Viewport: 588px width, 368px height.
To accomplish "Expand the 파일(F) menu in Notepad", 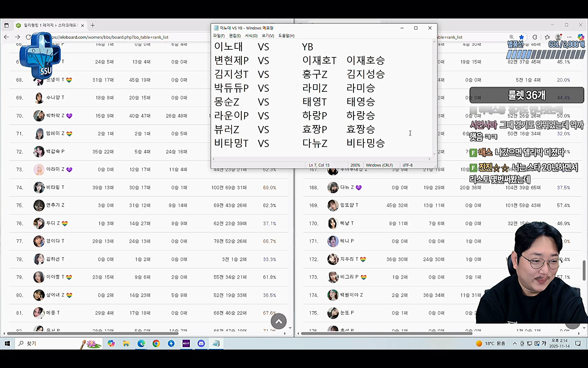I will click(x=219, y=36).
